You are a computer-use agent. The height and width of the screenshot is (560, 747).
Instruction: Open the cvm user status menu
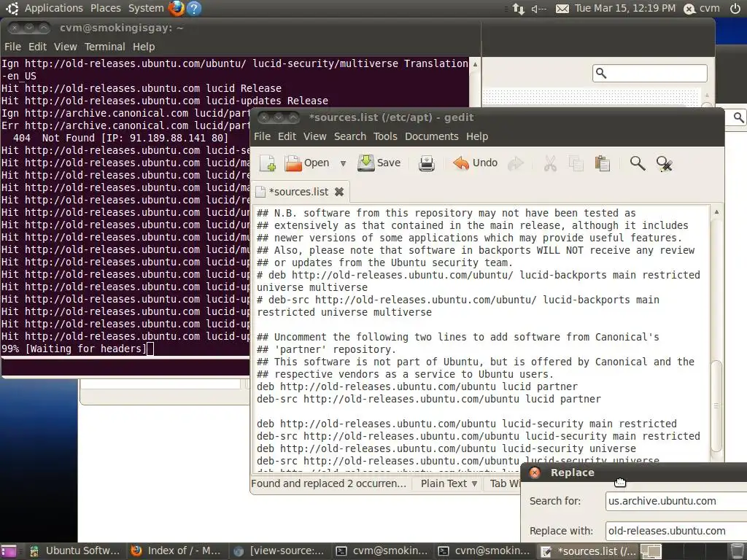coord(702,8)
